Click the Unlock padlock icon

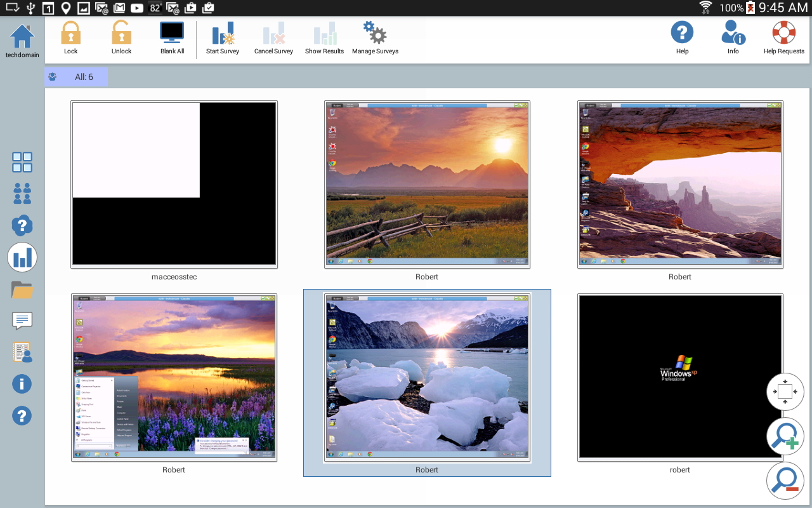[x=121, y=33]
